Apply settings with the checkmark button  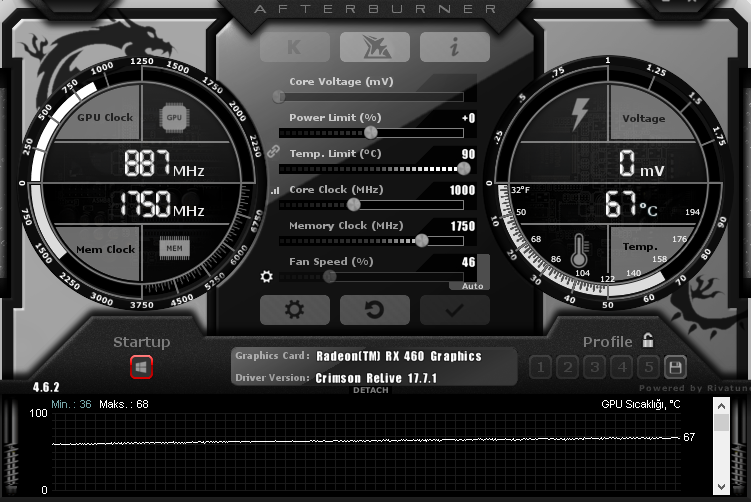click(x=455, y=310)
